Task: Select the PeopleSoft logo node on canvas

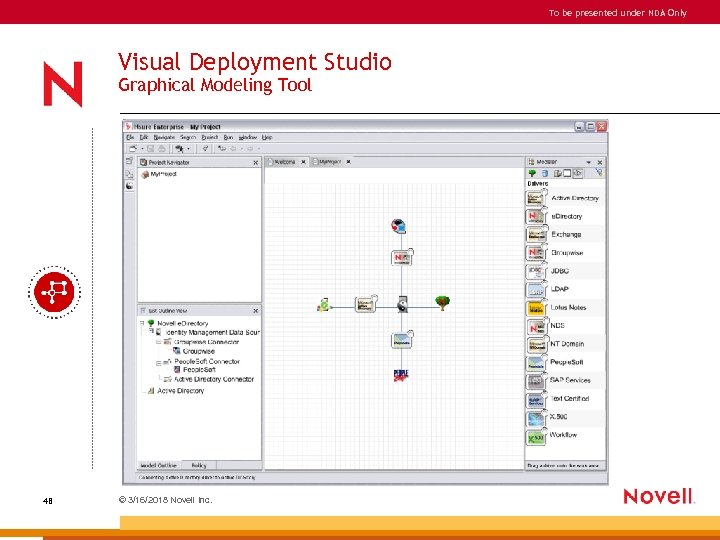Action: tap(401, 375)
